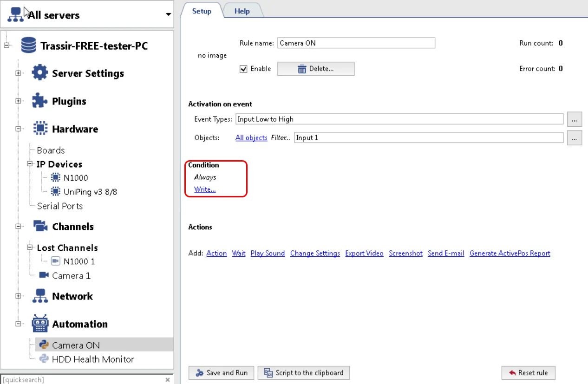Select Serial Ports in the tree
The height and width of the screenshot is (384, 588).
tap(59, 206)
